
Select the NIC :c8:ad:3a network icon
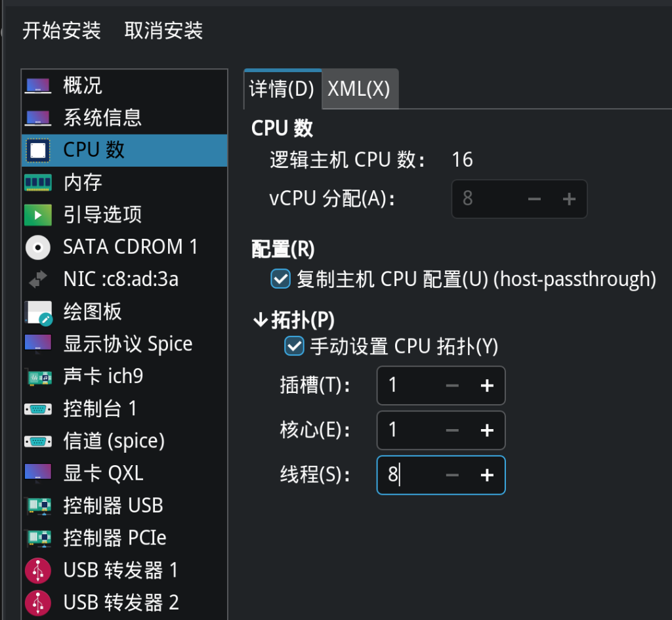[37, 279]
